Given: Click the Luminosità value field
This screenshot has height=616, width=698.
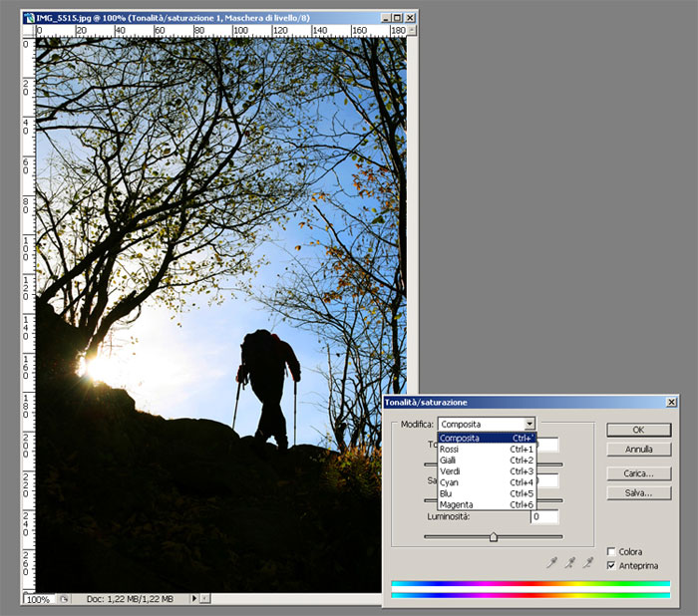Looking at the screenshot, I should pos(544,516).
